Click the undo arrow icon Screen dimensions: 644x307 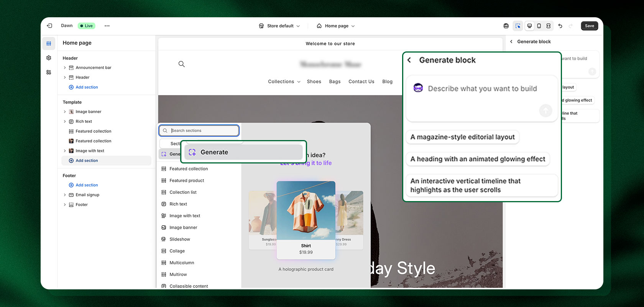560,26
